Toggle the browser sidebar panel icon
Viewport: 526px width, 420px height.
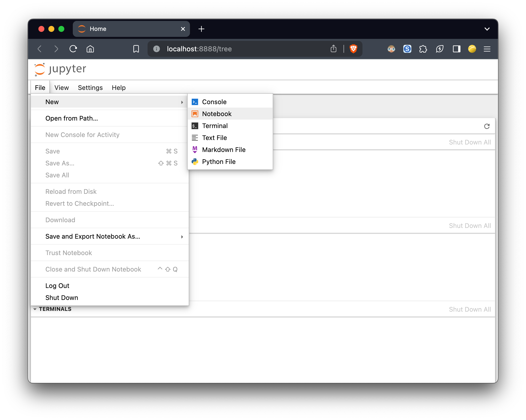pyautogui.click(x=456, y=49)
